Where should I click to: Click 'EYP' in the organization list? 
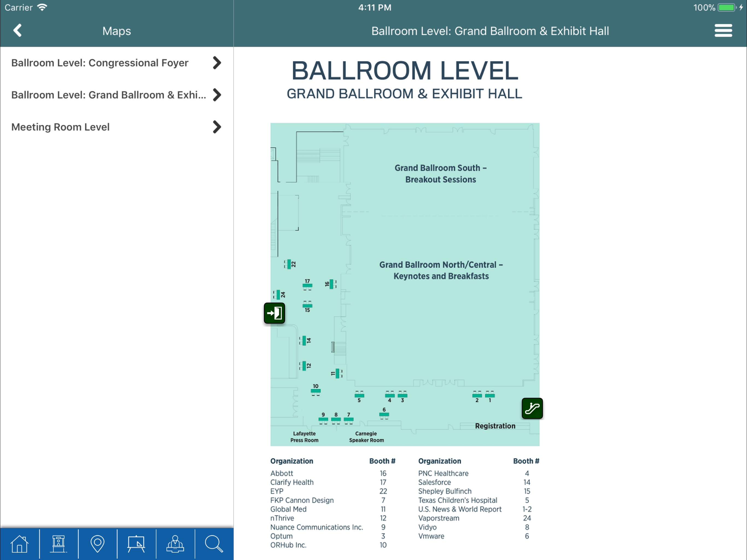coord(277,491)
